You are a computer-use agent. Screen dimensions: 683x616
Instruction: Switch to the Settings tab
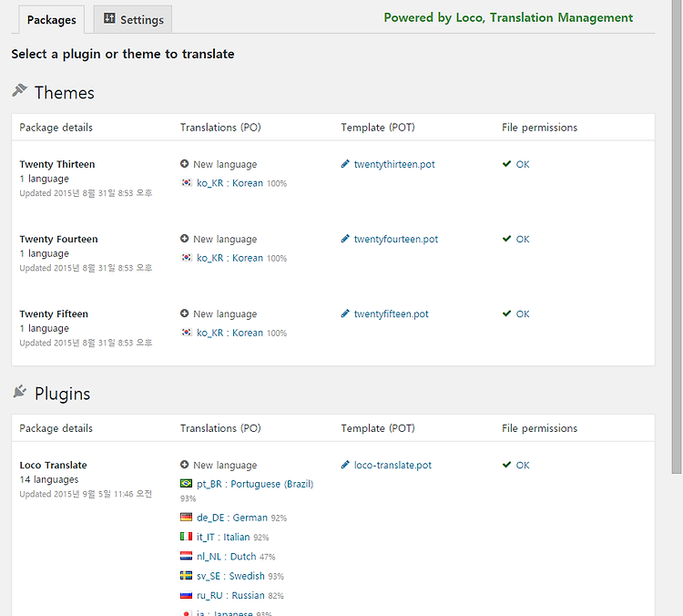(x=133, y=20)
